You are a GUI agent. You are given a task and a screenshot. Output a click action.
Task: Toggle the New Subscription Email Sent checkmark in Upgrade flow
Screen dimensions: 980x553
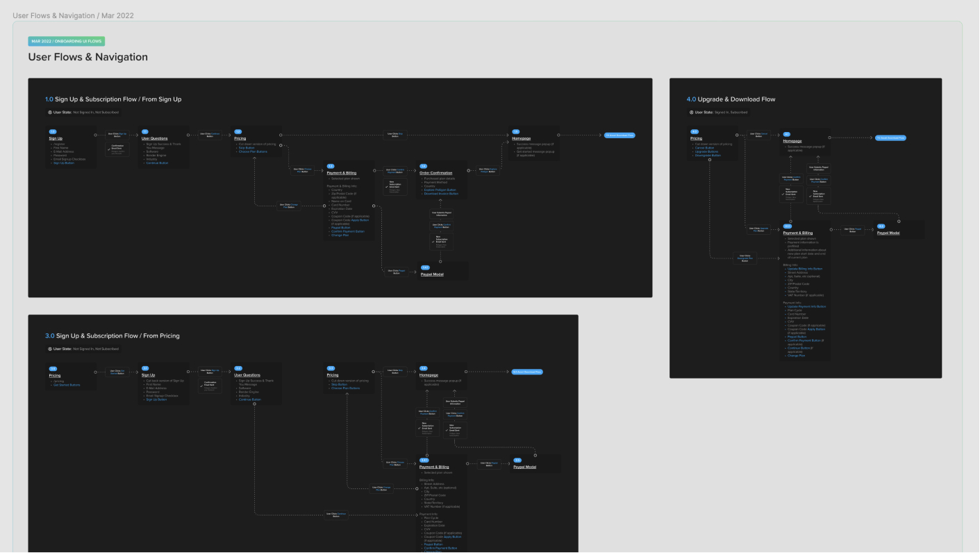tap(783, 194)
